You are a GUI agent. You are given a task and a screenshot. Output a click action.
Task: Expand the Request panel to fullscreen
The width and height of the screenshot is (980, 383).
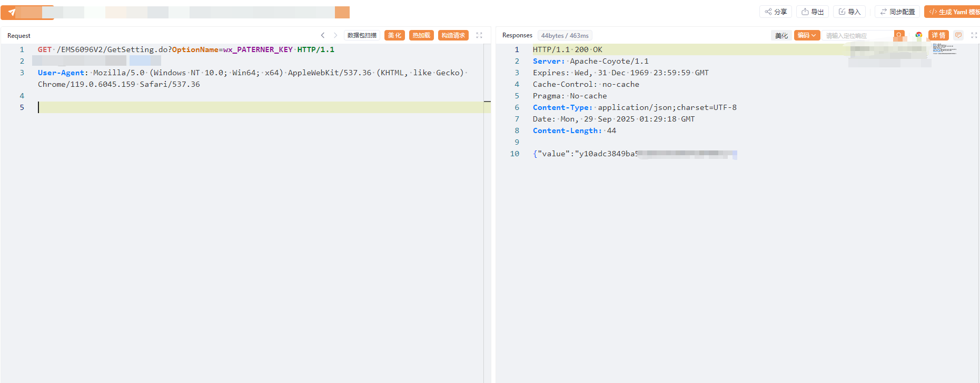(x=479, y=35)
